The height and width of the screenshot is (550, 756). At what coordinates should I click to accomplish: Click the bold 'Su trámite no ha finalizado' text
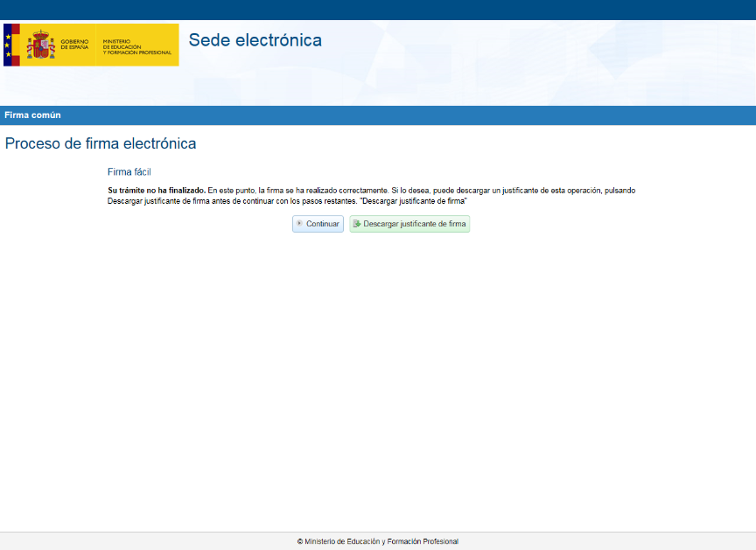(156, 190)
